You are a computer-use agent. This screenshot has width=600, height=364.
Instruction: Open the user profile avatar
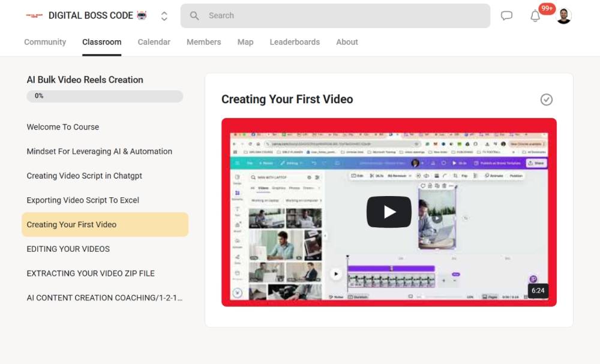[563, 16]
